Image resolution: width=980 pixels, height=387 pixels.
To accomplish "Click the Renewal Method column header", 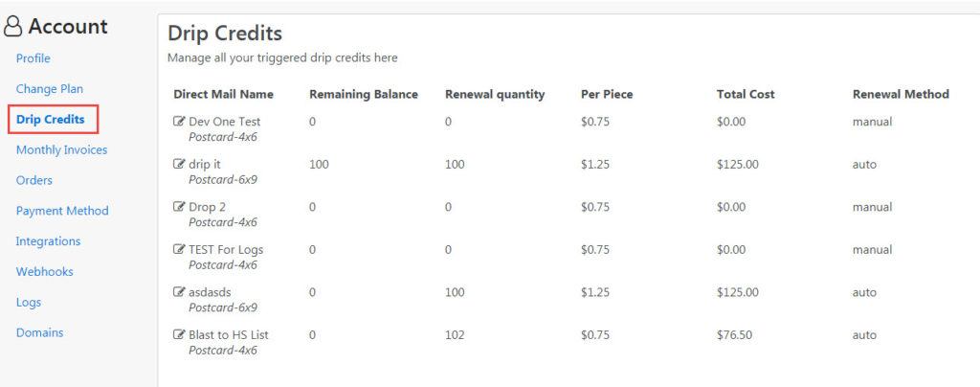I will [x=901, y=95].
